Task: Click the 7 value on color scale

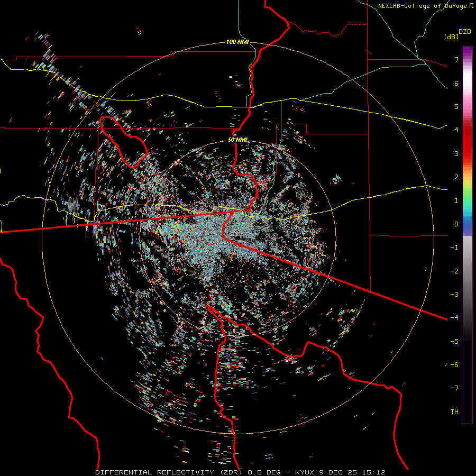Action: pos(456,59)
